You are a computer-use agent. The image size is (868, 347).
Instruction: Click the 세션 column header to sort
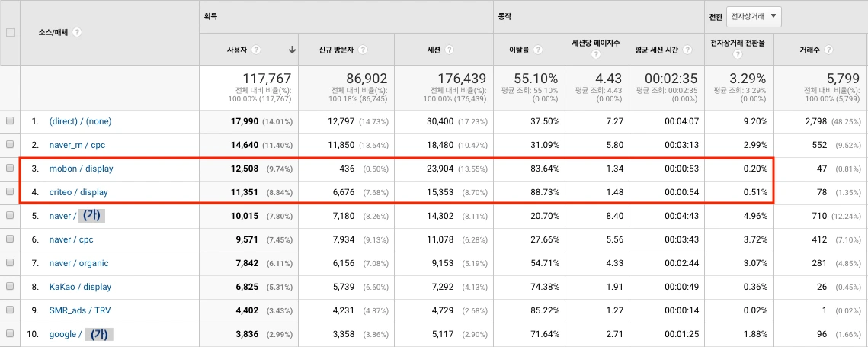tap(435, 50)
